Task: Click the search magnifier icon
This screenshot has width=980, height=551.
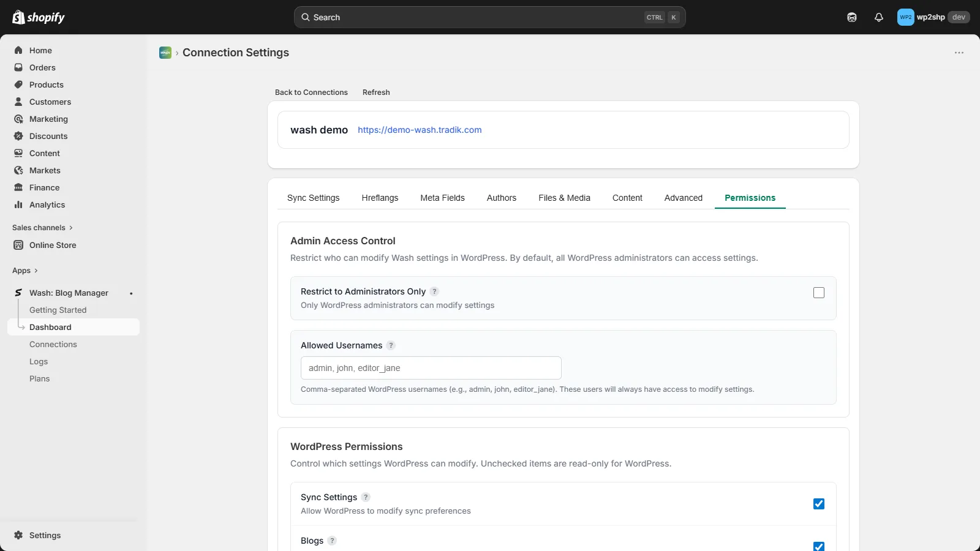Action: (305, 17)
